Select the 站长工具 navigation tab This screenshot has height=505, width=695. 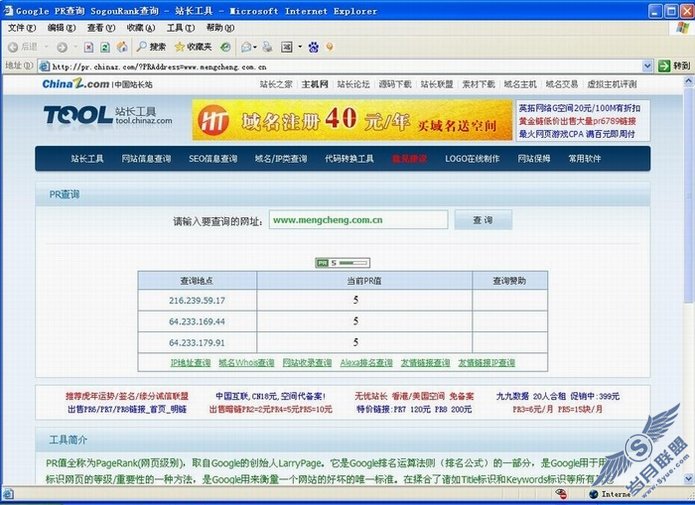pyautogui.click(x=87, y=158)
